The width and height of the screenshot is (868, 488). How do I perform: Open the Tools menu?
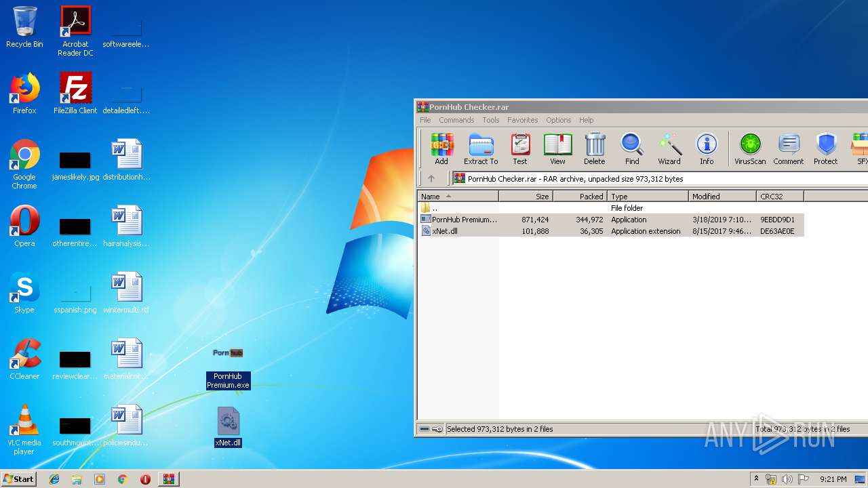491,120
